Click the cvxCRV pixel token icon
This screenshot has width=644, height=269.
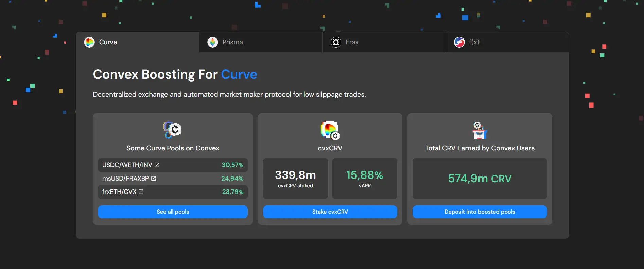(330, 130)
